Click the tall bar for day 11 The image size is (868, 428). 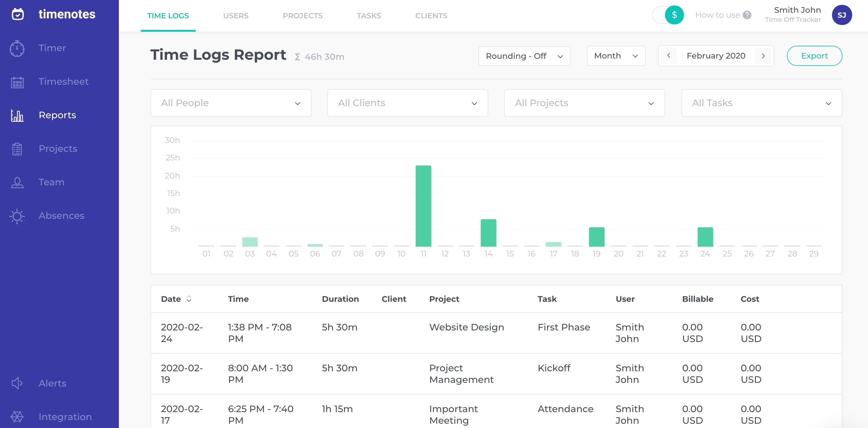(x=423, y=206)
